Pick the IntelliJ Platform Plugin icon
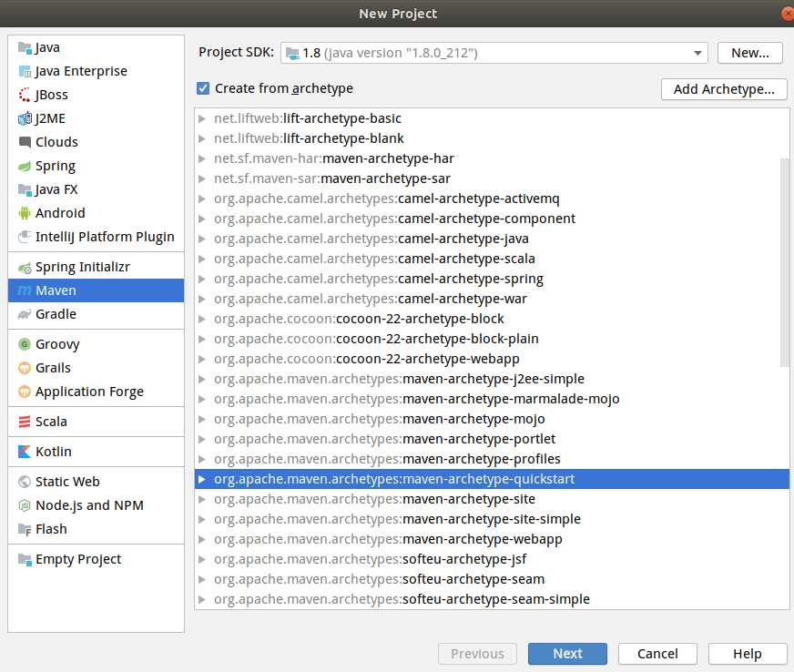794x672 pixels. tap(25, 237)
